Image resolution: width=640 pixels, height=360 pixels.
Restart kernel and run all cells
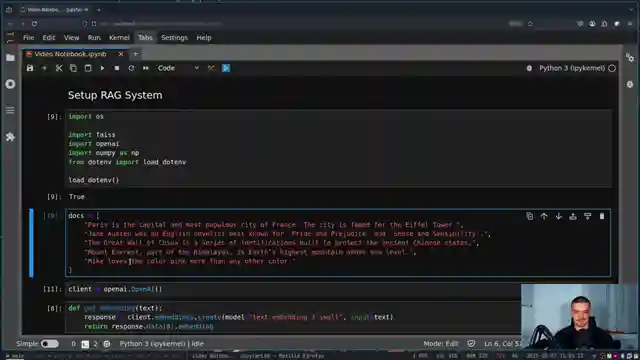click(146, 68)
